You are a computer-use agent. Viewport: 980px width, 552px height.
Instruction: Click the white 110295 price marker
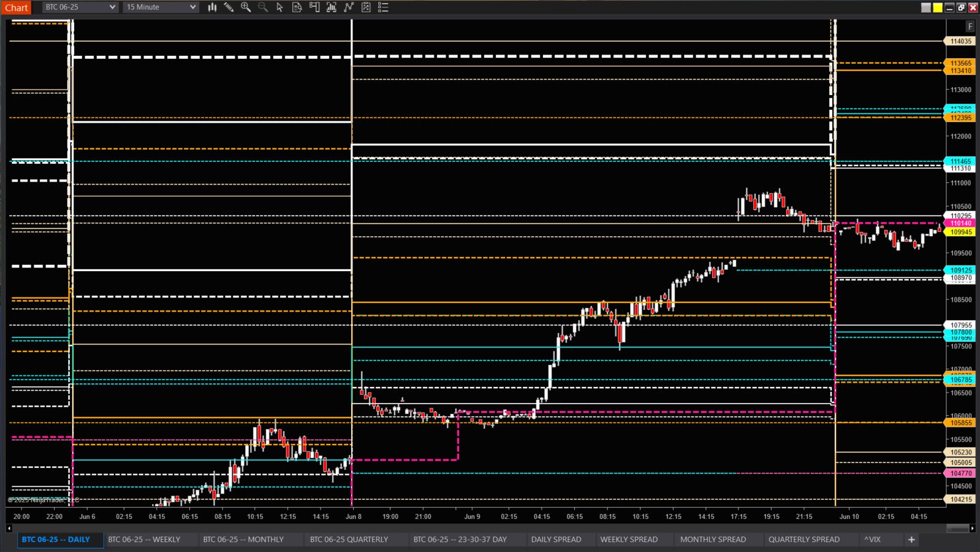pyautogui.click(x=960, y=216)
